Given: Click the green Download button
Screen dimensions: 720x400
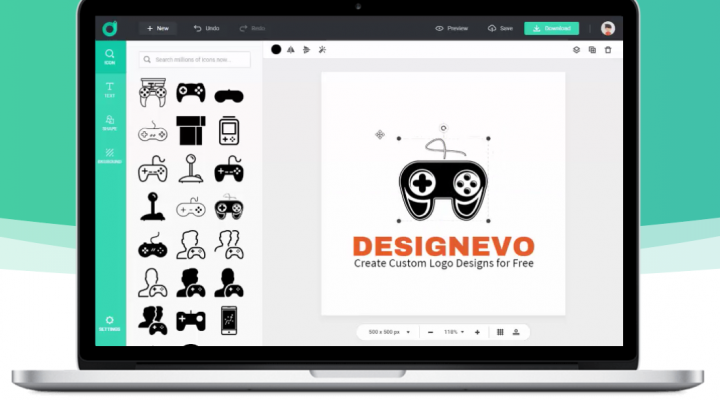Looking at the screenshot, I should click(551, 28).
